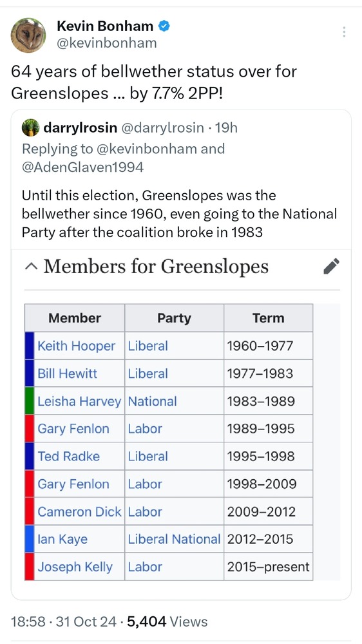Click the 18:58 · 31 Oct 24 timestamp
The height and width of the screenshot is (644, 362).
click(64, 621)
